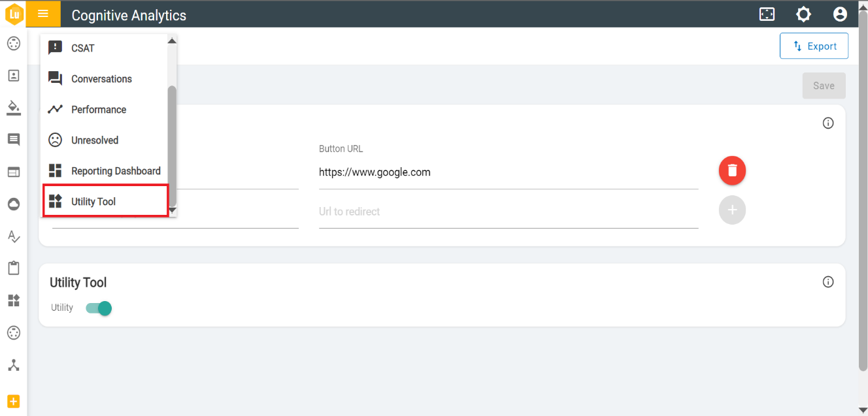The image size is (868, 416).
Task: Click the red delete trash button
Action: pos(732,170)
